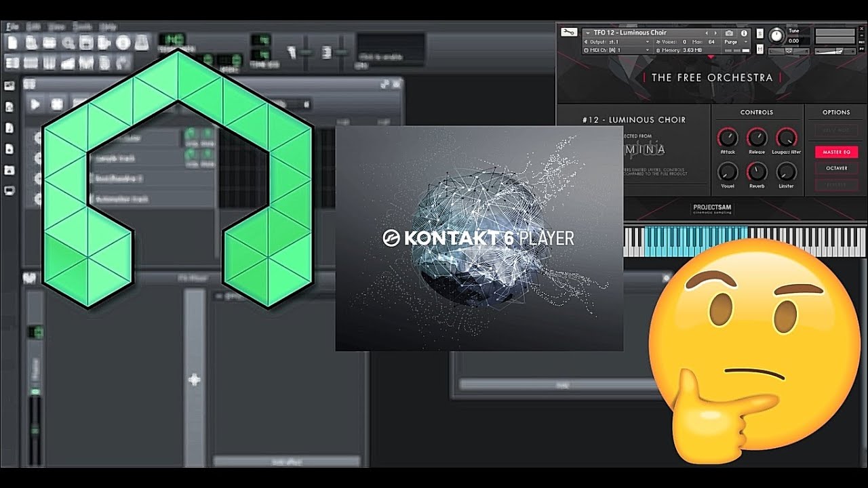Toggle the OCTAVER option

click(x=836, y=168)
